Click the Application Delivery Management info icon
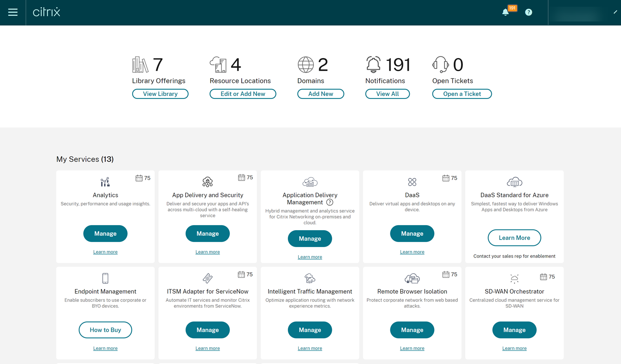The height and width of the screenshot is (364, 621). point(330,202)
